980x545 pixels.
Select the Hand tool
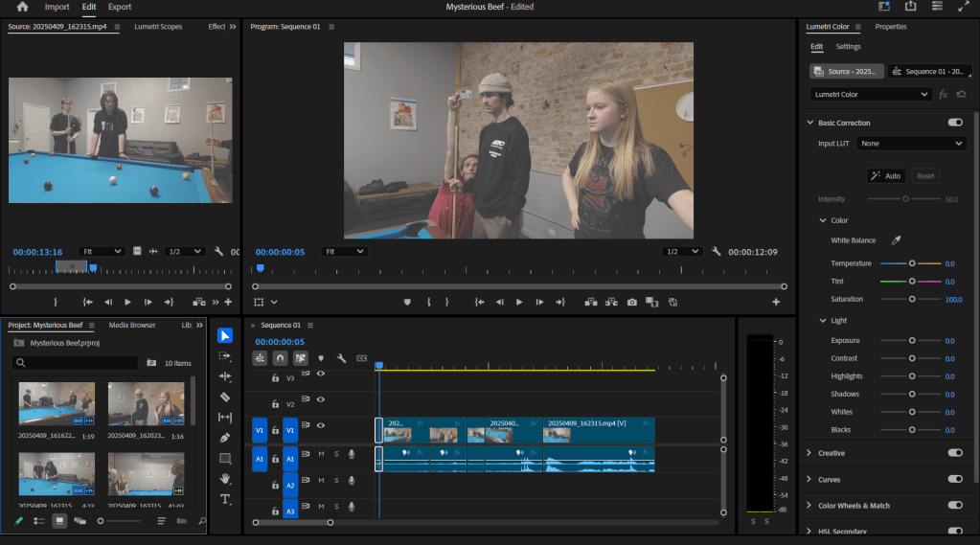click(x=225, y=478)
